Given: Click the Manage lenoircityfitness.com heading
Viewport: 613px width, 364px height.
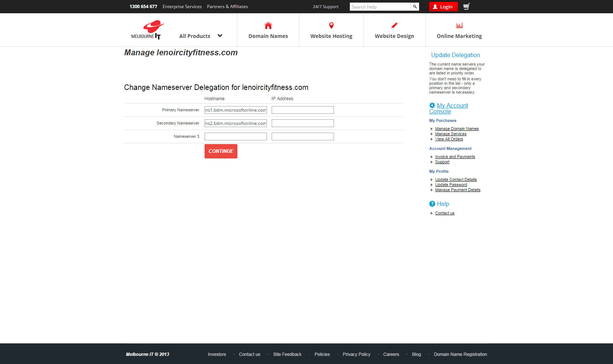Looking at the screenshot, I should 181,53.
